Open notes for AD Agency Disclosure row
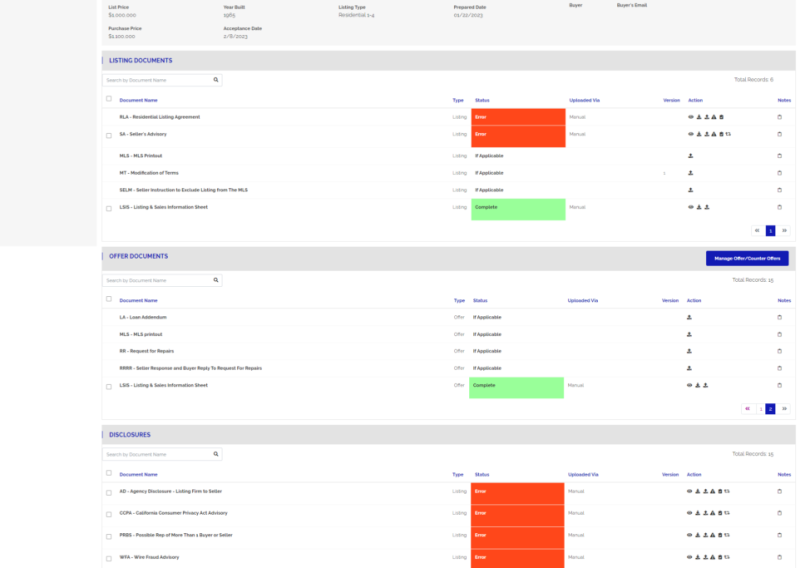Viewport: 800px width, 568px height. (780, 491)
